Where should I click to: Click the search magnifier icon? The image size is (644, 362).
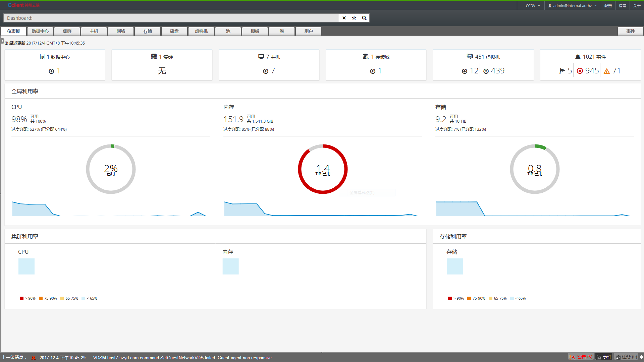pyautogui.click(x=364, y=18)
